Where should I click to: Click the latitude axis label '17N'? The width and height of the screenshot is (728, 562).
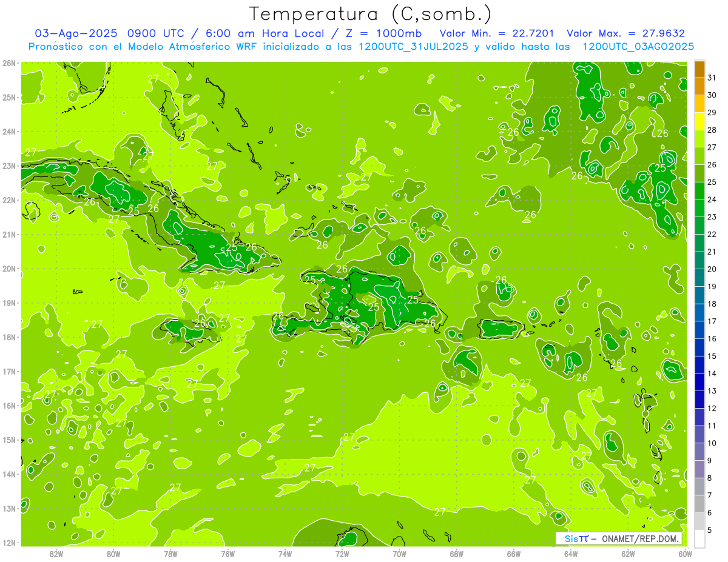click(9, 372)
